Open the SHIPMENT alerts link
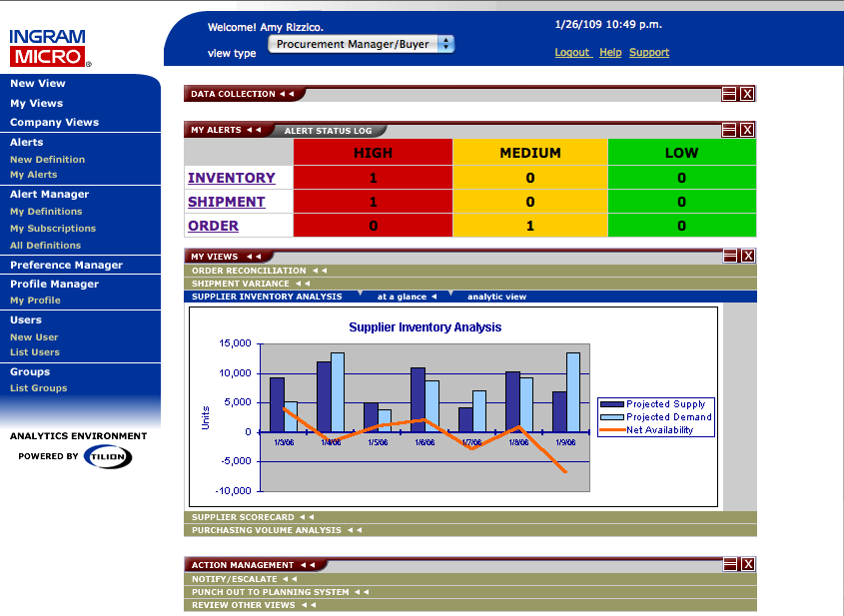 point(226,202)
